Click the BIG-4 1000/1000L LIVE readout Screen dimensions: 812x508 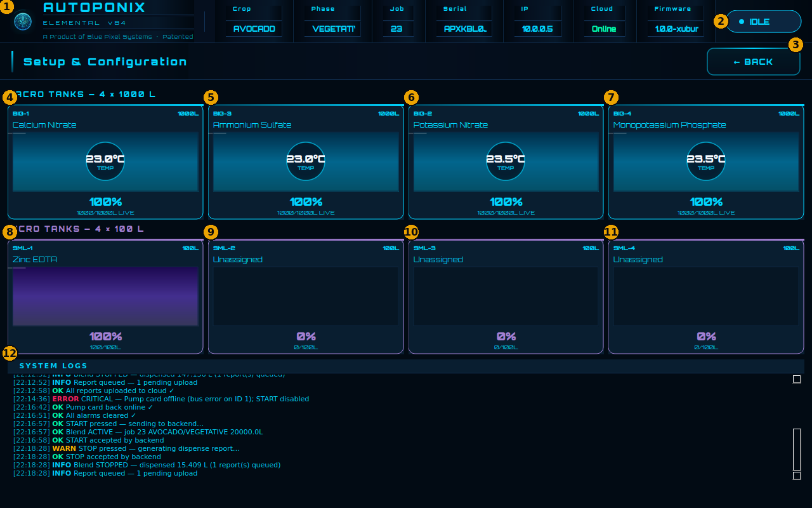point(706,213)
